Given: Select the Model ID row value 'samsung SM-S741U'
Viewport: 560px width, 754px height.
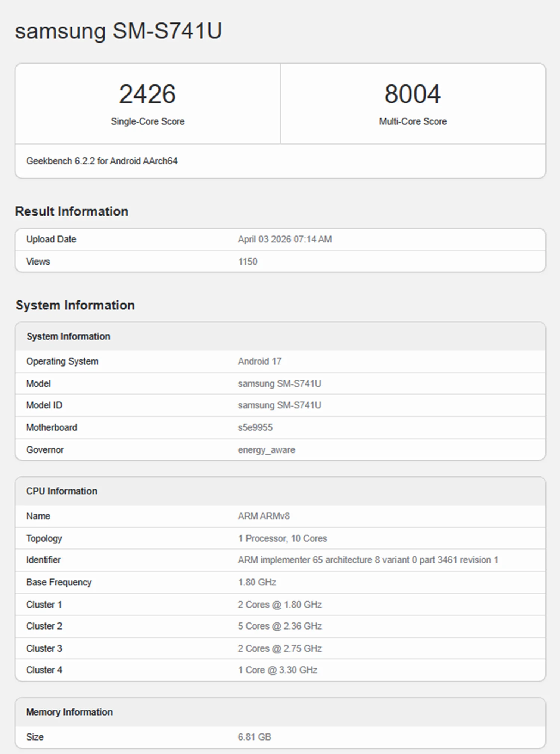Looking at the screenshot, I should point(280,405).
